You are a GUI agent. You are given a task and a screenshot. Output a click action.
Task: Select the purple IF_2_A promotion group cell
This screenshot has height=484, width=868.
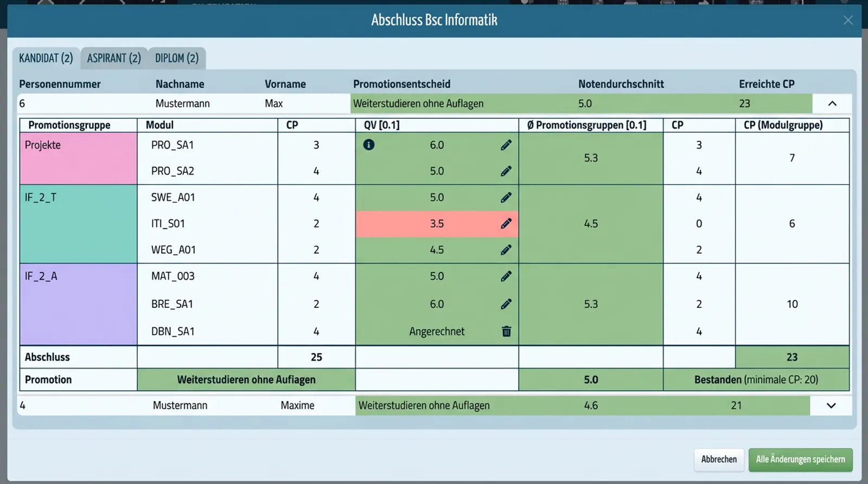coord(79,304)
